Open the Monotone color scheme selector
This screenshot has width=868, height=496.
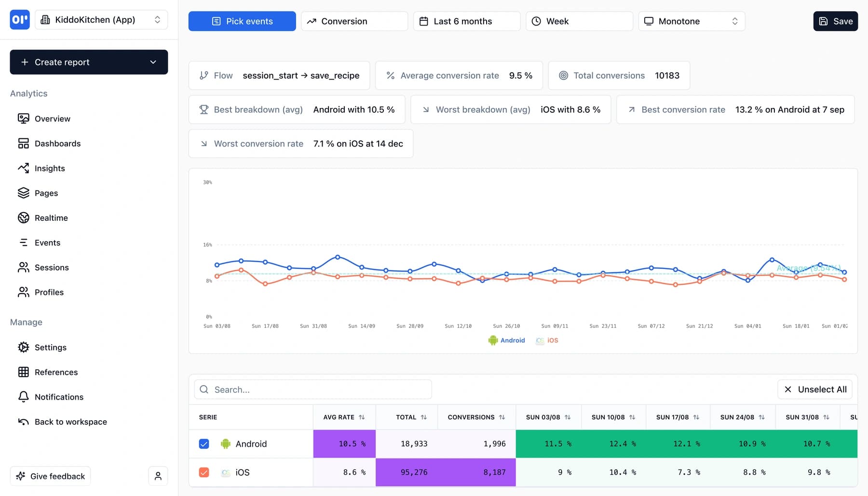692,21
